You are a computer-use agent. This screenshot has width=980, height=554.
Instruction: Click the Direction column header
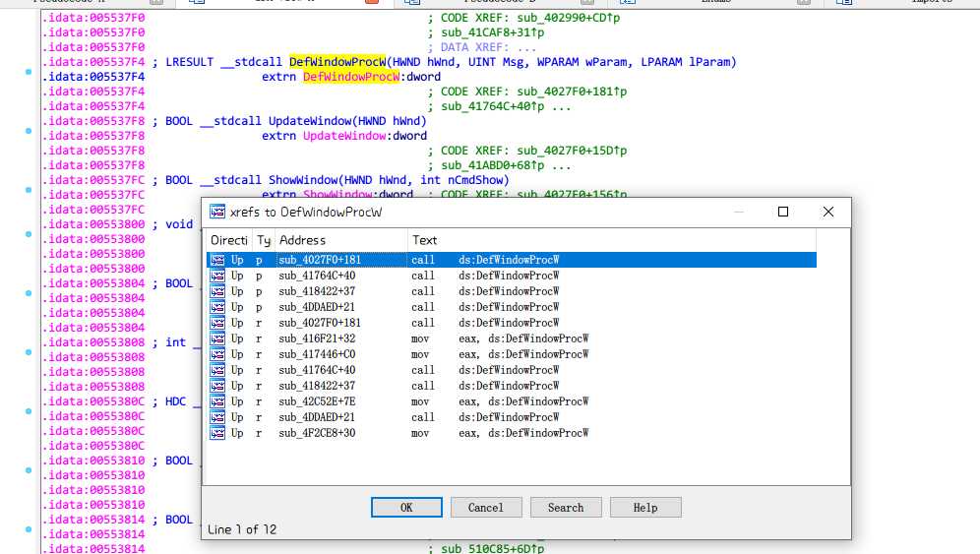pyautogui.click(x=228, y=240)
